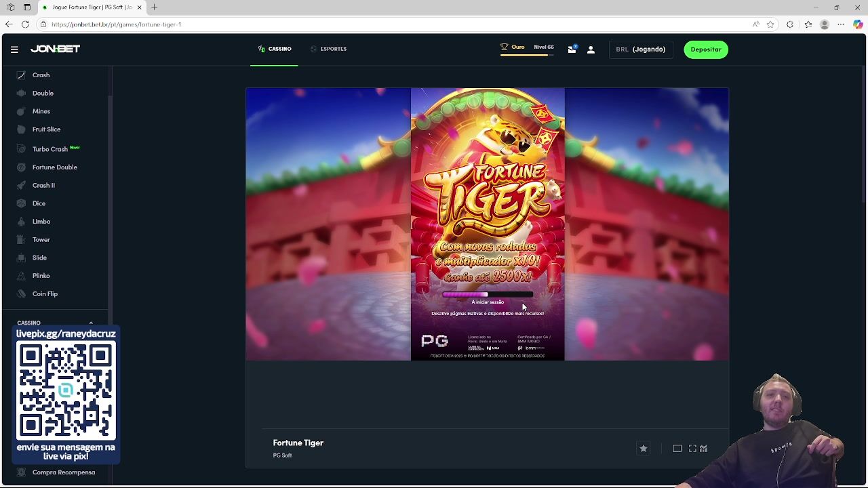The height and width of the screenshot is (488, 868).
Task: Open the Crash game link
Action: click(x=41, y=75)
